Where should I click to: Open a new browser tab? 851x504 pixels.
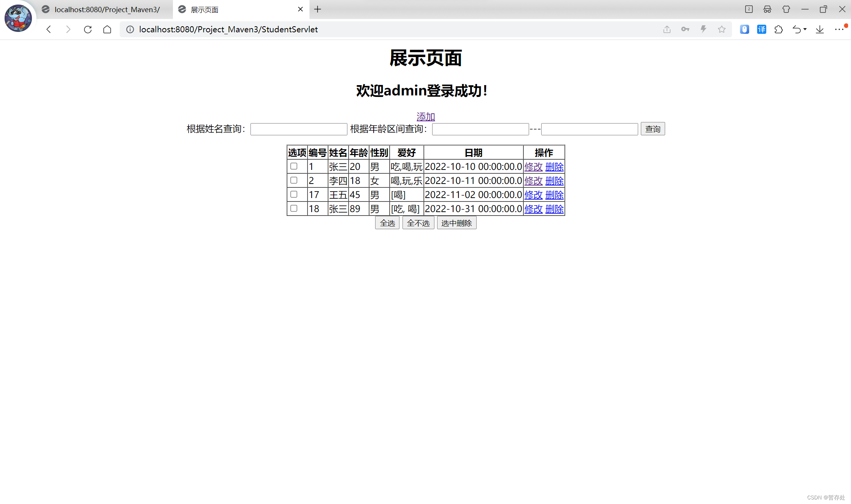point(318,9)
